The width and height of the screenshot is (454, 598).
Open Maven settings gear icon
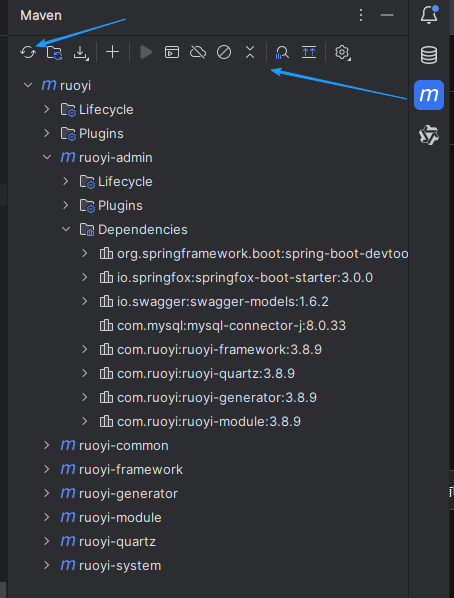pyautogui.click(x=342, y=53)
